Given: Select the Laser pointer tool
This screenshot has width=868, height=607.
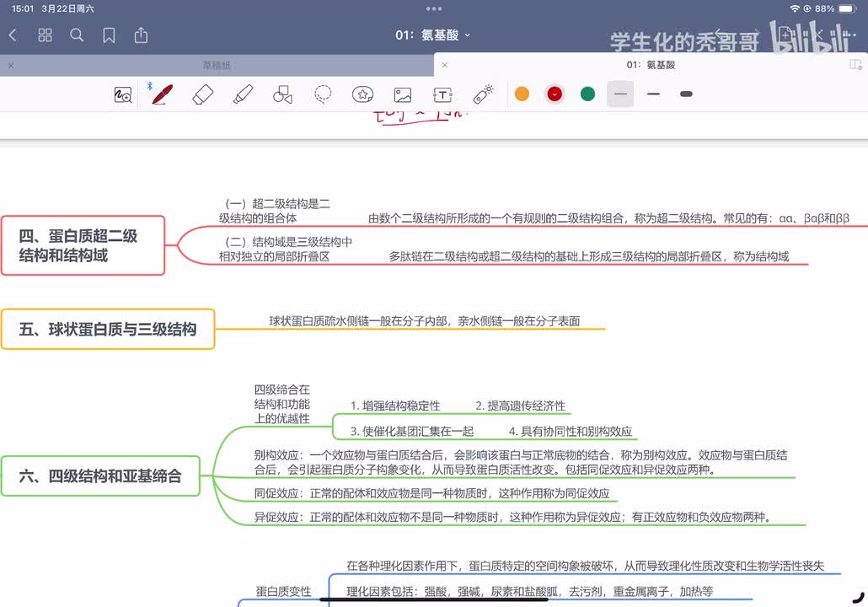Looking at the screenshot, I should [x=483, y=94].
